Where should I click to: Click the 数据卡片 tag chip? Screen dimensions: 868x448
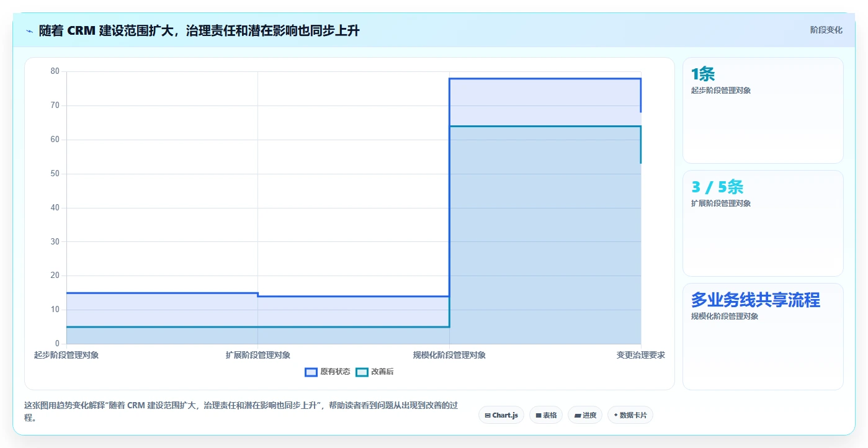coord(630,415)
